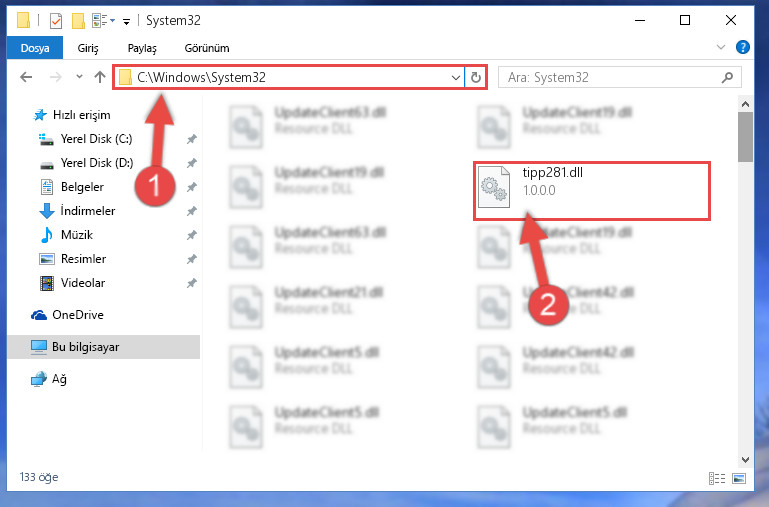The height and width of the screenshot is (507, 769).
Task: Open the Dosya menu
Action: [x=35, y=48]
